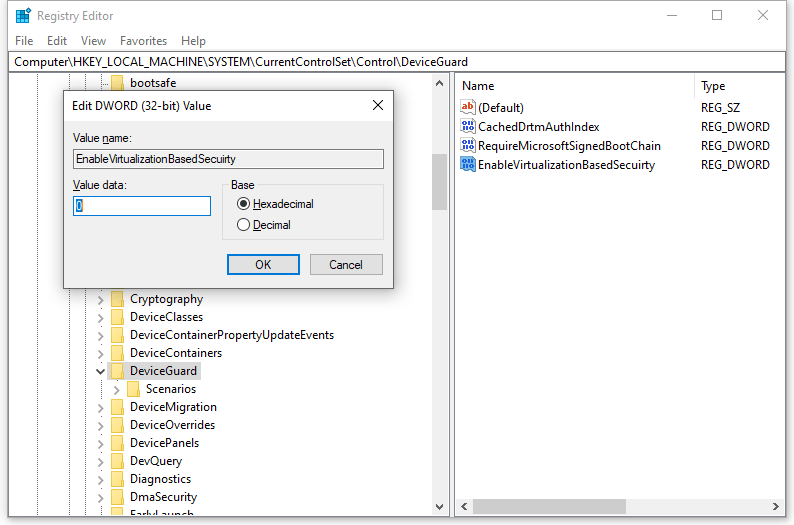Screen dimensions: 794x525
Task: Open the View menu
Action: 93,41
